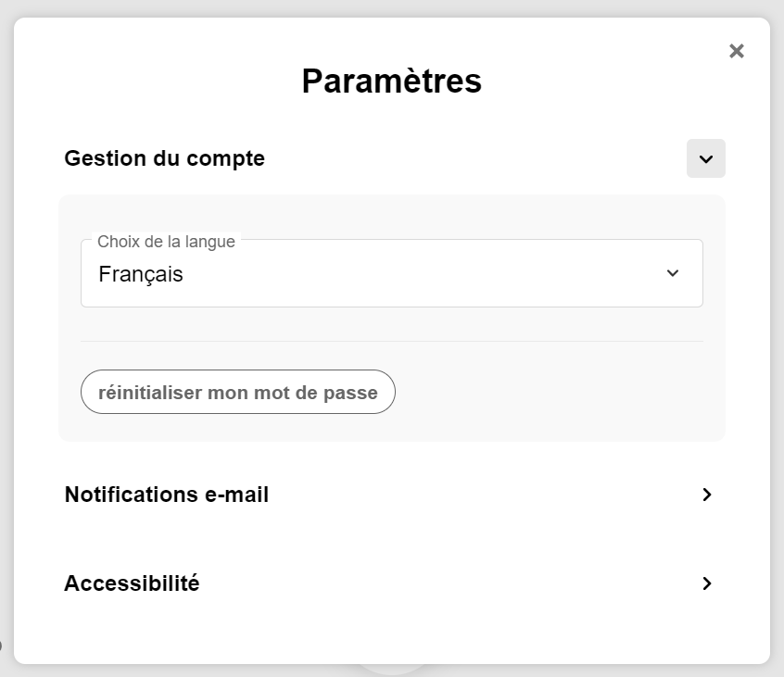Click the Paramètres dialog title
Image resolution: width=784 pixels, height=677 pixels.
[x=391, y=81]
